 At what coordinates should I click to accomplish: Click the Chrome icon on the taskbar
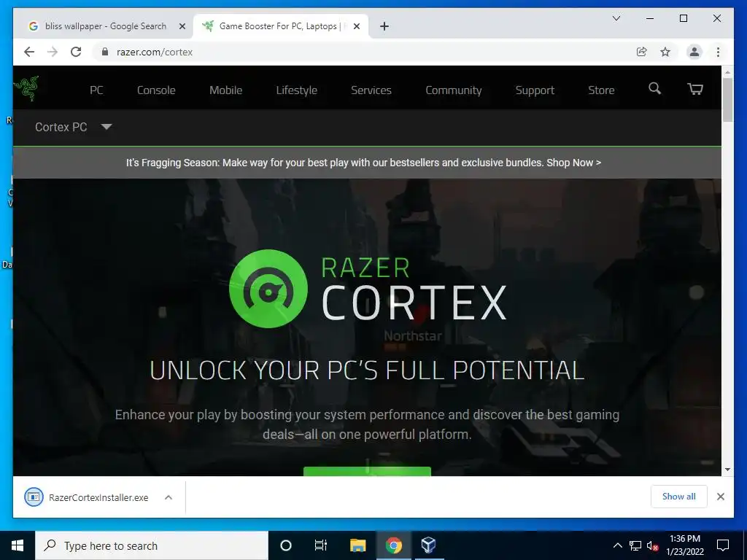tap(393, 545)
